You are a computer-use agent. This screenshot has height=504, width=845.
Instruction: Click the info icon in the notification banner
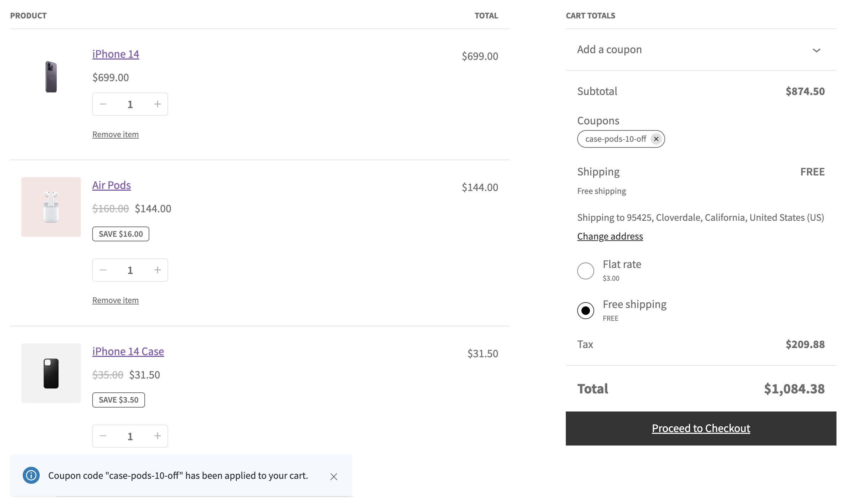[31, 475]
